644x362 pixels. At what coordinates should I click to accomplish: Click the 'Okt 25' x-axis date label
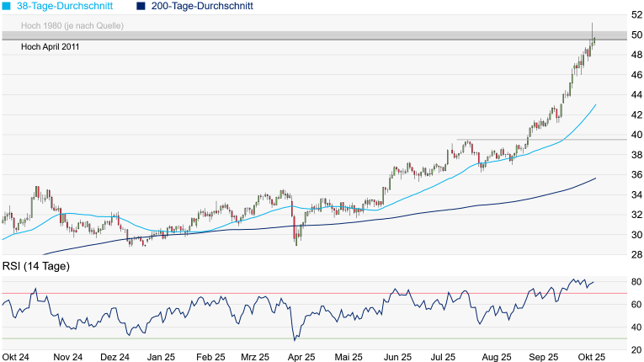coord(591,357)
